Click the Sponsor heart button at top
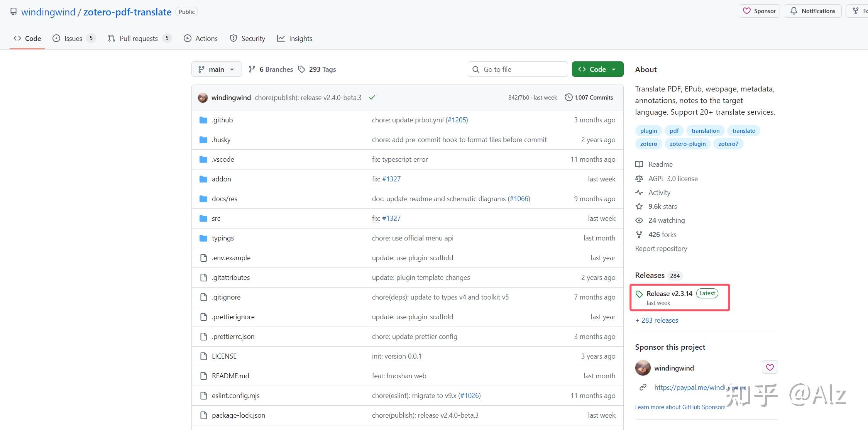The height and width of the screenshot is (430, 868). pyautogui.click(x=759, y=11)
